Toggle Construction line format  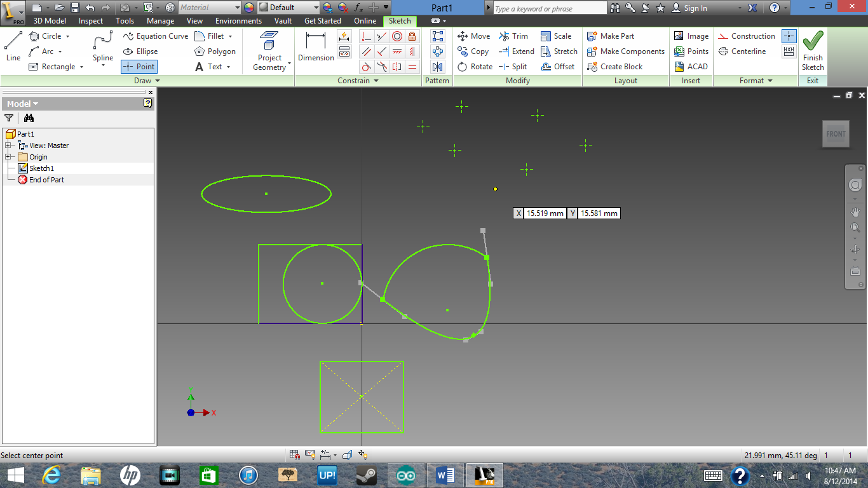coord(747,36)
